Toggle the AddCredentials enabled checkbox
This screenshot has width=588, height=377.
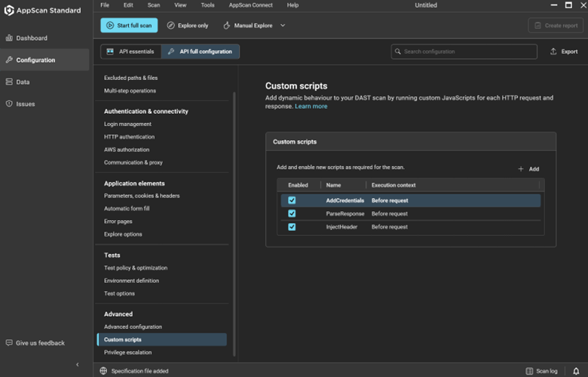(292, 201)
